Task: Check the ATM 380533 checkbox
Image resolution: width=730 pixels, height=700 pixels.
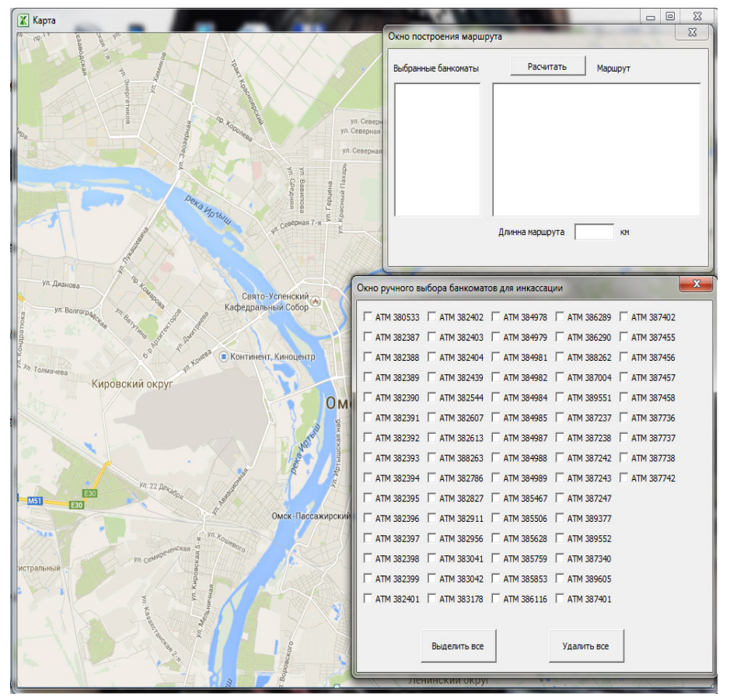Action: click(x=368, y=317)
